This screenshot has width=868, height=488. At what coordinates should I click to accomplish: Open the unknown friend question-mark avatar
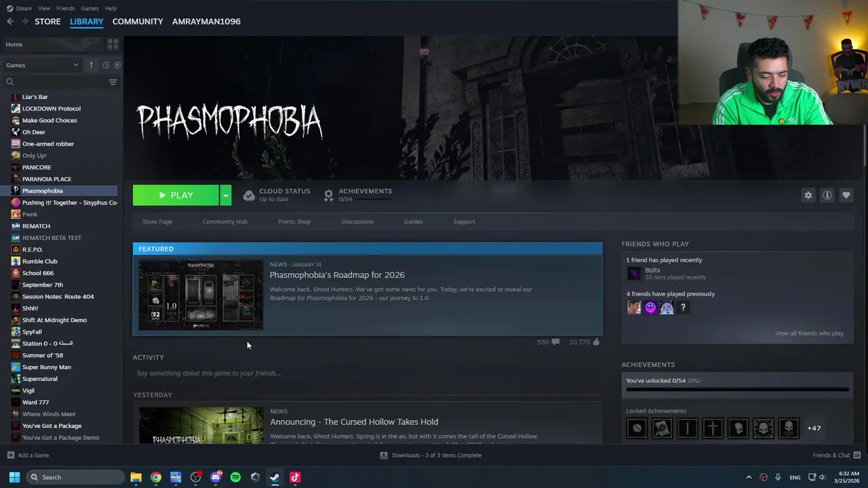click(x=683, y=308)
